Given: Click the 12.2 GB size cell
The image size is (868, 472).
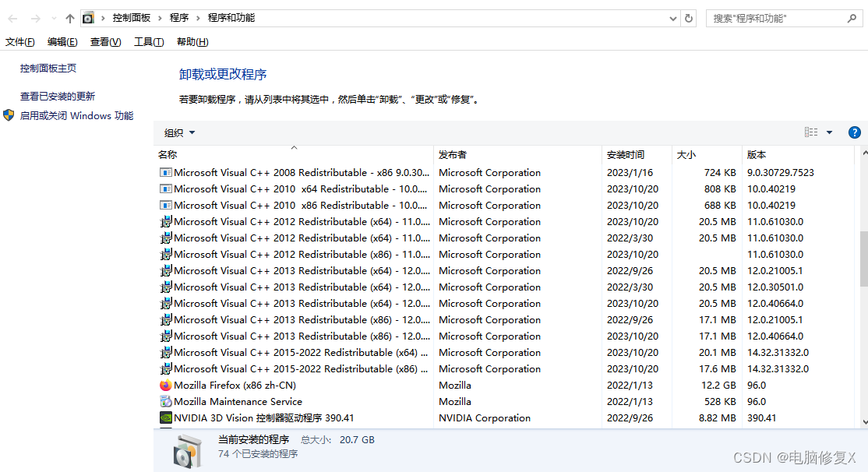Looking at the screenshot, I should coord(718,385).
